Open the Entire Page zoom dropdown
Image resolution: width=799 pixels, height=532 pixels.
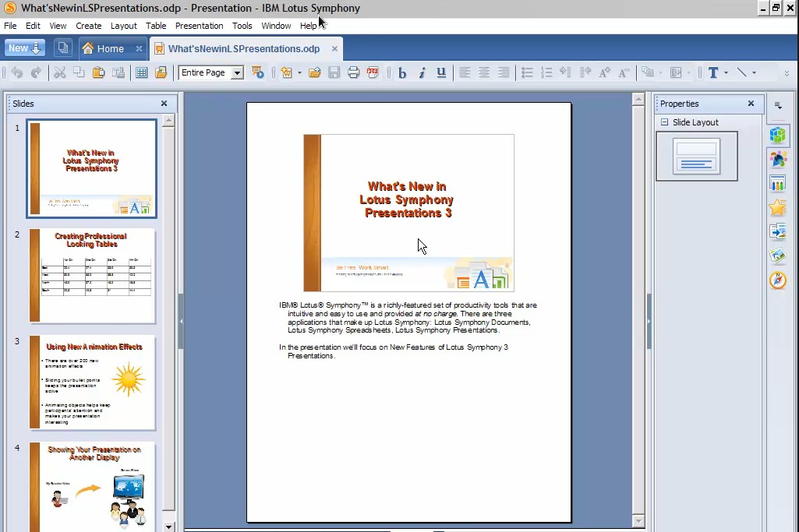[x=237, y=72]
